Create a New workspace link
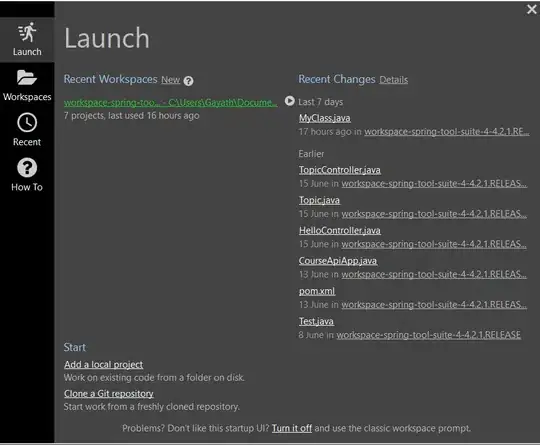Viewport: 540px width, 445px height. point(170,80)
